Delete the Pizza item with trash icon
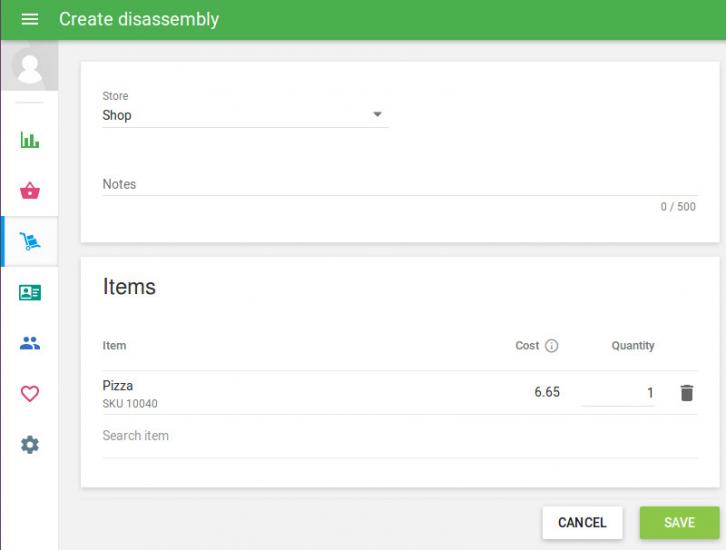 point(686,393)
